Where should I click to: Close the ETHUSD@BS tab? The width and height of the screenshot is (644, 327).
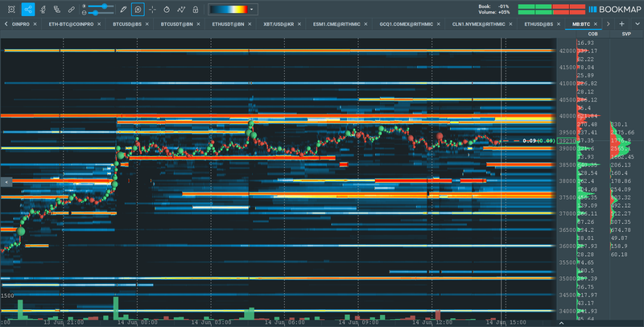558,24
